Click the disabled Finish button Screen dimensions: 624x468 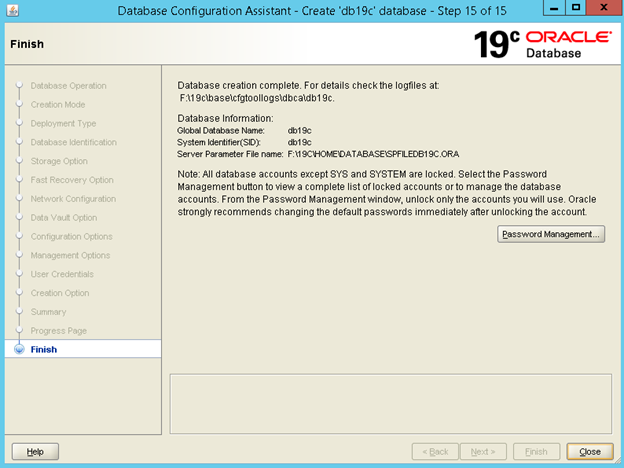536,452
